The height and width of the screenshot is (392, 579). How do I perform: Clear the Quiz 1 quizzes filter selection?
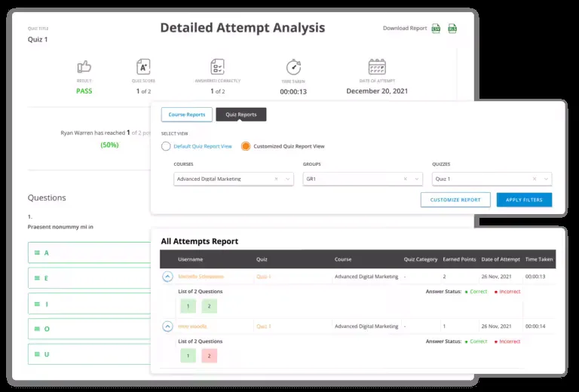pyautogui.click(x=535, y=179)
